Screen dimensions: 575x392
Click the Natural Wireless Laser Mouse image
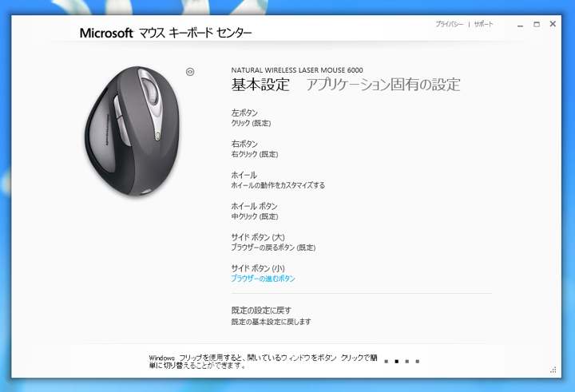(132, 131)
